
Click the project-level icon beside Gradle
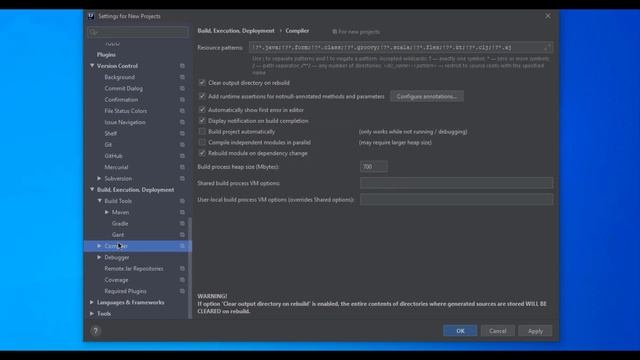(182, 224)
